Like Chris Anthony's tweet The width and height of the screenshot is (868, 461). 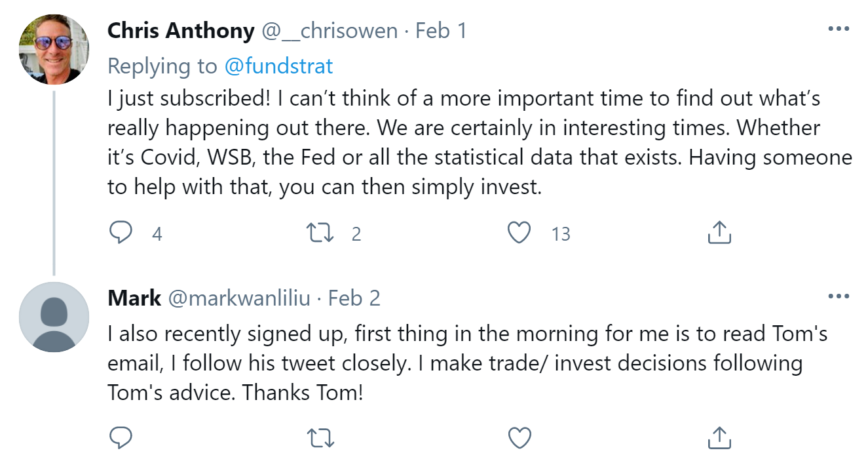(519, 233)
